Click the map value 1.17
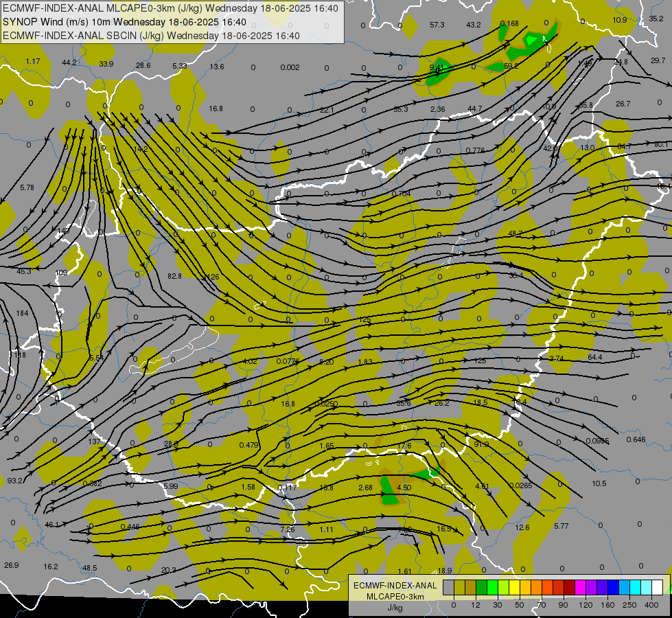The height and width of the screenshot is (618, 672). pos(32,61)
